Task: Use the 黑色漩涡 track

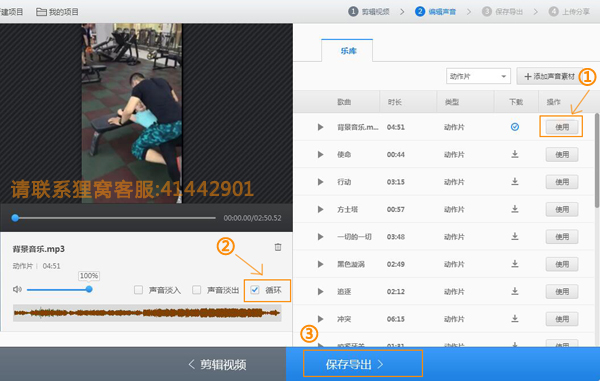Action: coord(562,264)
